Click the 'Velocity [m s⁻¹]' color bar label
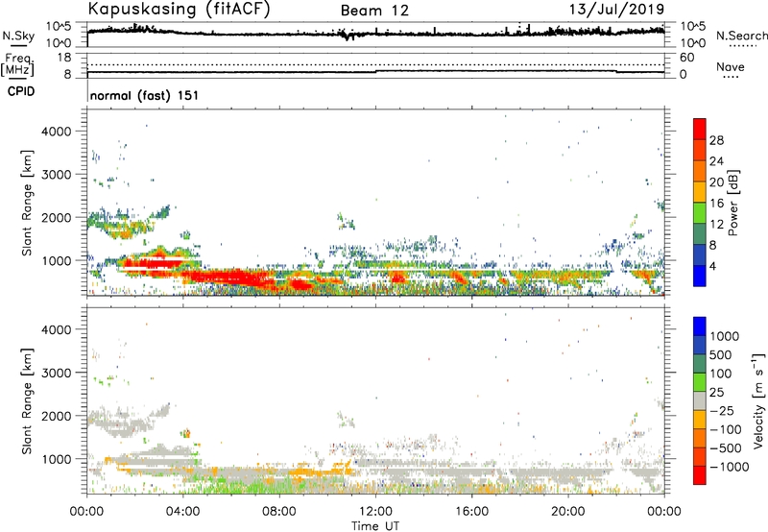The height and width of the screenshot is (532, 768). point(758,400)
